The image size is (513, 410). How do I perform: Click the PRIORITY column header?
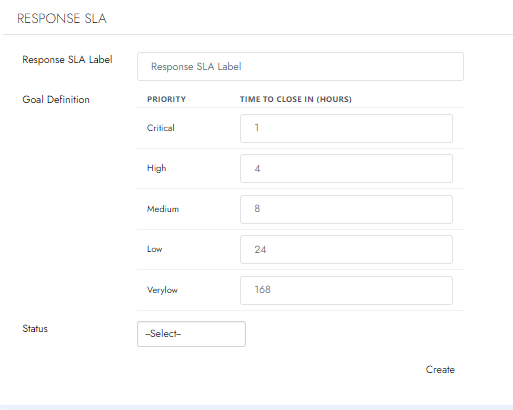[166, 99]
